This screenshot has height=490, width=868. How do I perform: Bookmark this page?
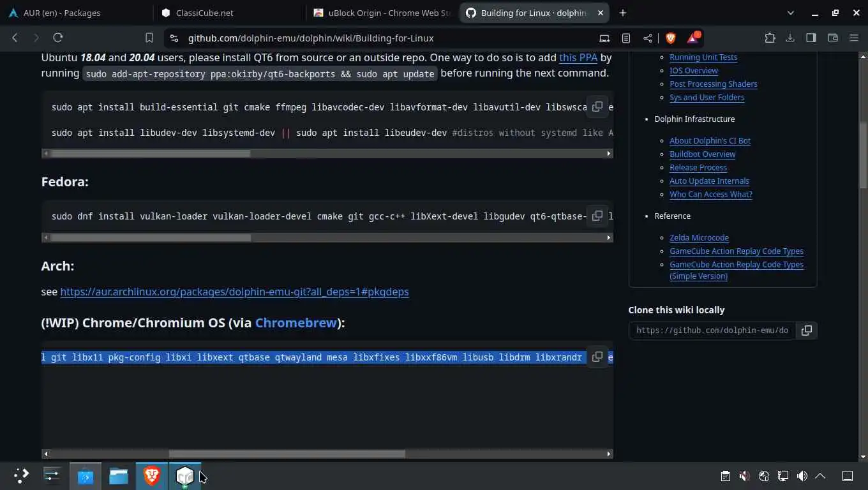(x=149, y=38)
